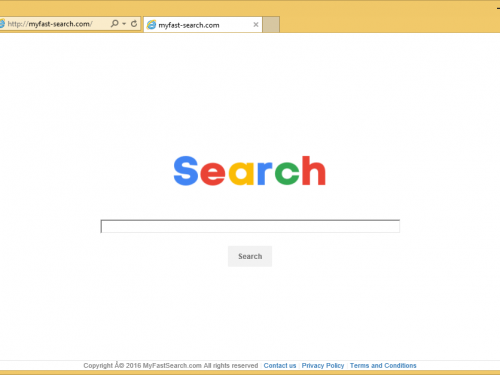Click the gray Search button
500x375 pixels.
(250, 256)
